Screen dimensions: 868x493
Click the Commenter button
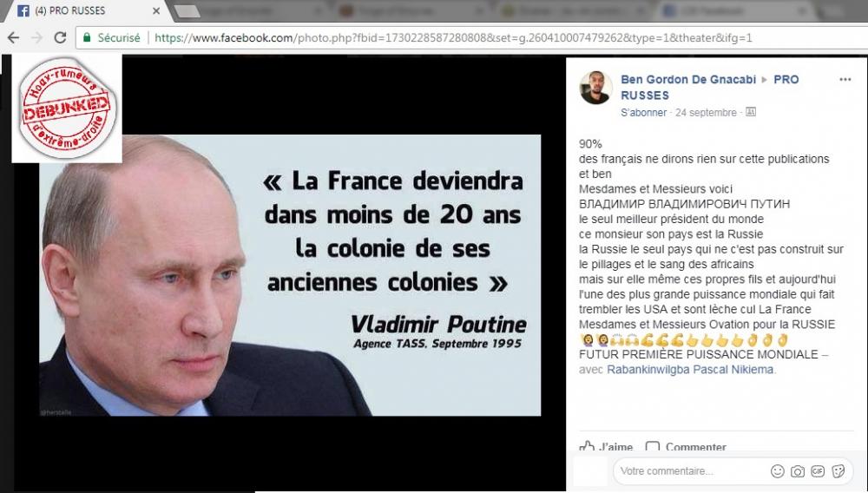click(686, 446)
